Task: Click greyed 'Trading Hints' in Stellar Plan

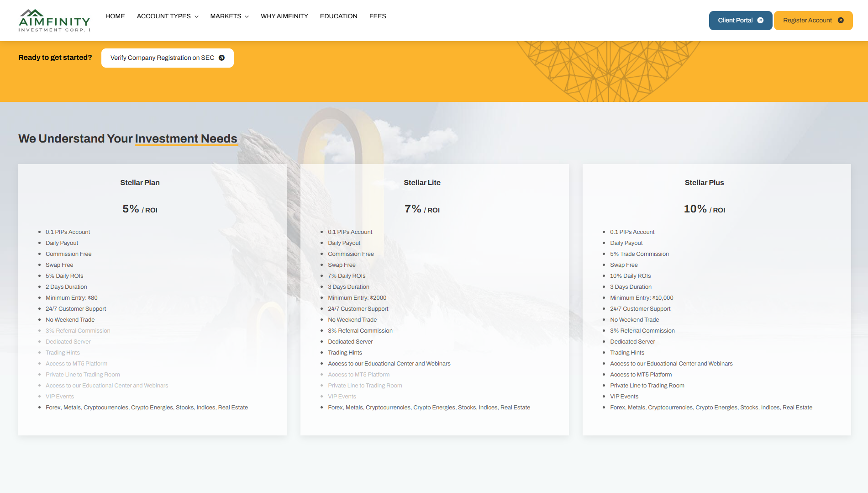Action: (63, 353)
